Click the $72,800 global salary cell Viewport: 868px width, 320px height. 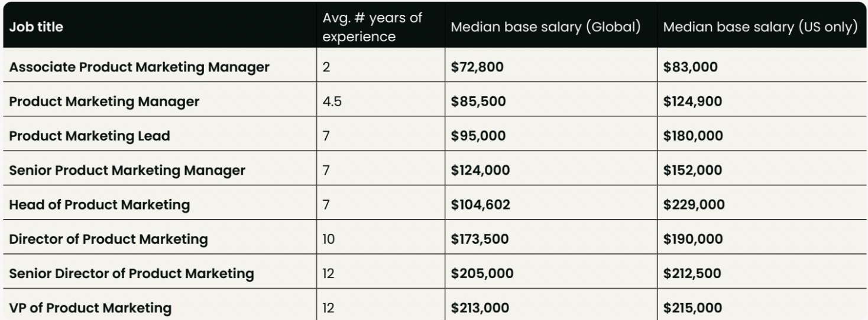tap(477, 67)
